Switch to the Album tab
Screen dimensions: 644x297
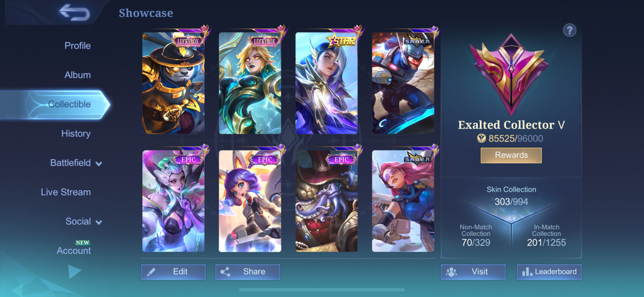click(78, 75)
